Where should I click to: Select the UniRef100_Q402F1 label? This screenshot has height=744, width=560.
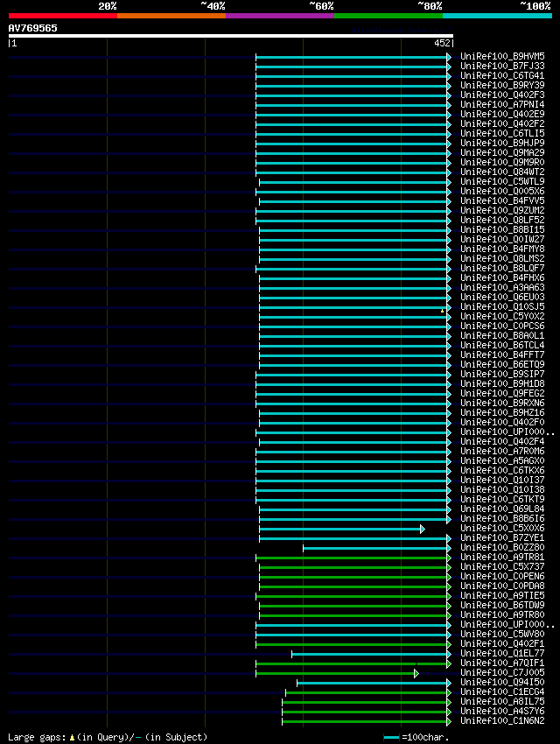[x=502, y=643]
